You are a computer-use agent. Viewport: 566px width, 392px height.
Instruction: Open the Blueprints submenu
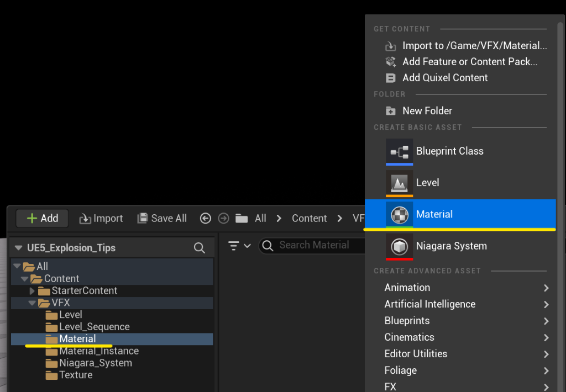coord(460,321)
